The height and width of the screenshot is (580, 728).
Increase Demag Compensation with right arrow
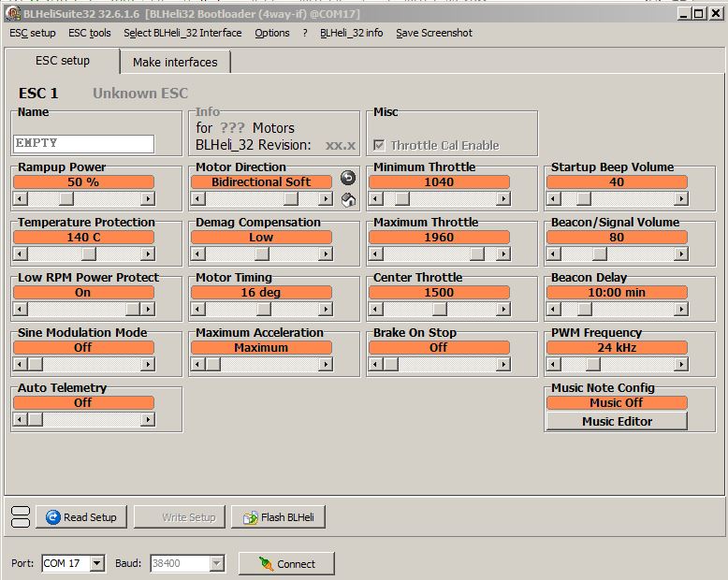click(326, 254)
